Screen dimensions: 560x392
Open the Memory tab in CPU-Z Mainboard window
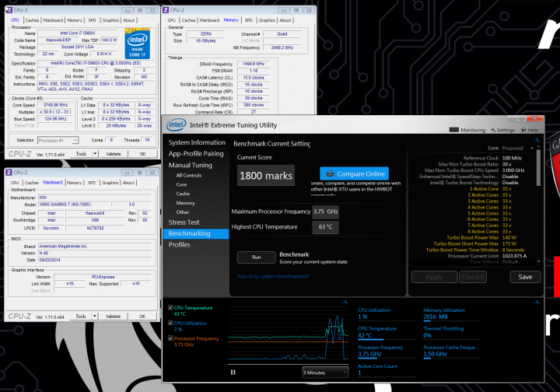coord(74,183)
